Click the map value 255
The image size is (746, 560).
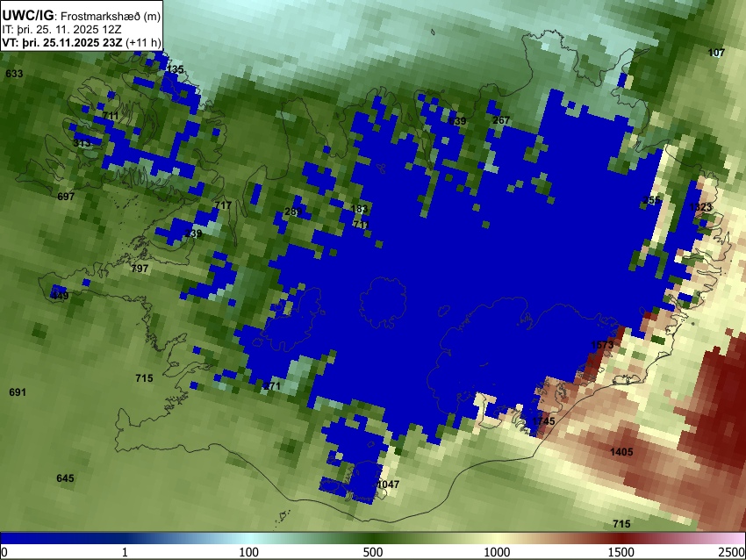point(651,200)
